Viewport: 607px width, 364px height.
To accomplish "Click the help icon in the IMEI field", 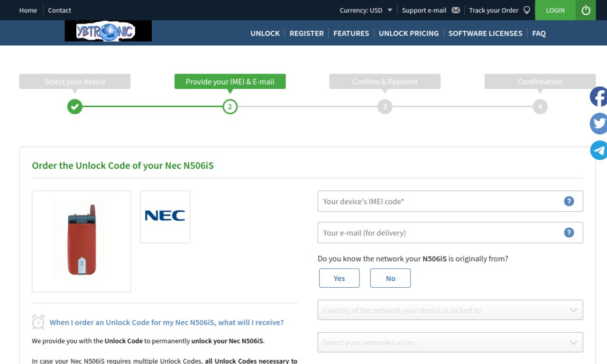I will tap(569, 201).
